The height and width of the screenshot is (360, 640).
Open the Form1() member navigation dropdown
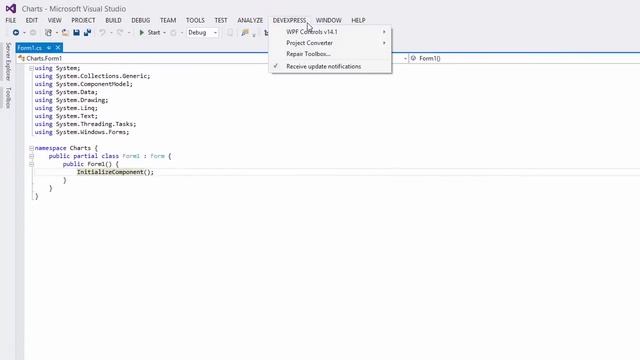(x=524, y=58)
